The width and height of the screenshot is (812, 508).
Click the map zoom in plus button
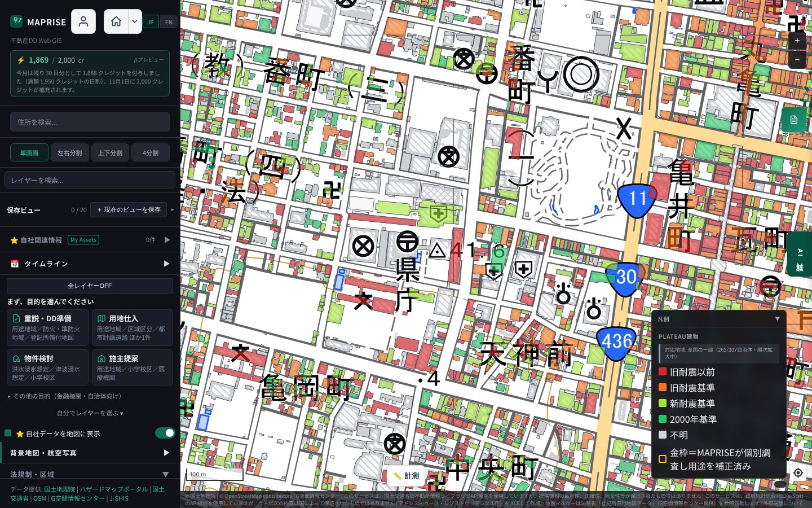tap(797, 41)
